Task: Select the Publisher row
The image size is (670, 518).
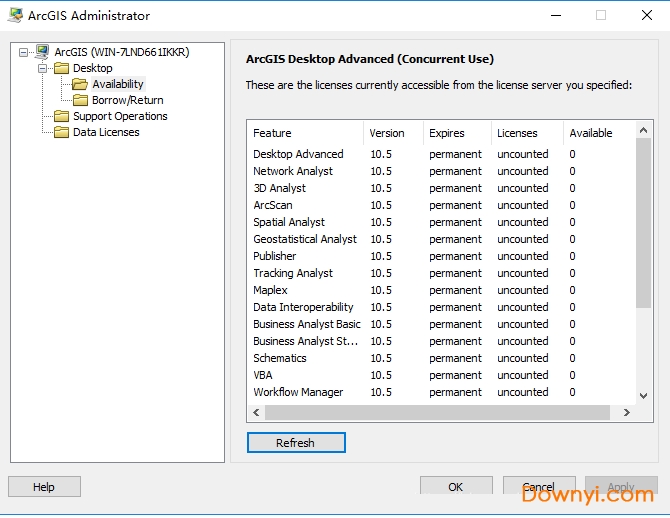Action: pos(441,256)
